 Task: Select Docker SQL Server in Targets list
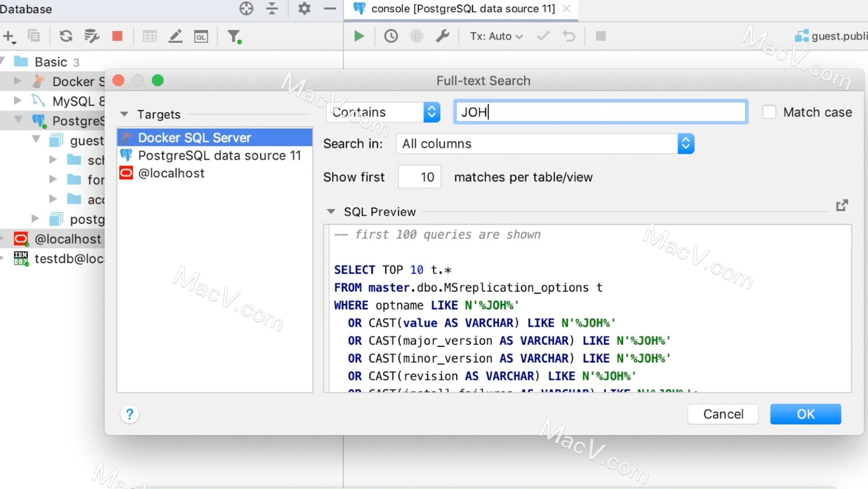coord(215,137)
